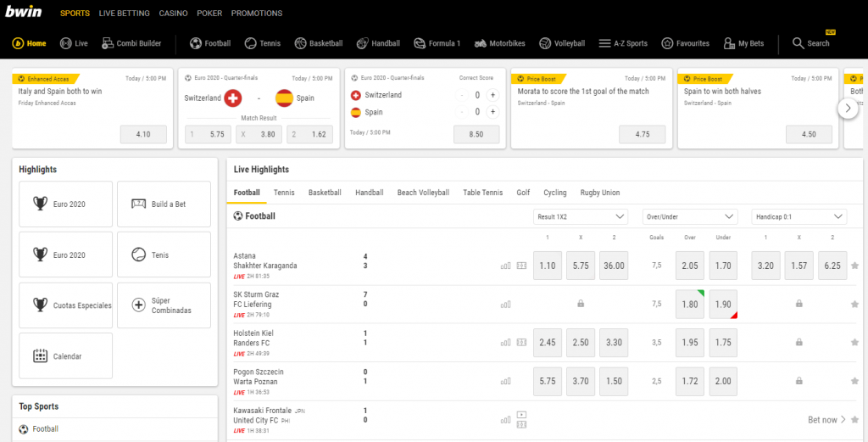
Task: Open Bet now for Kawasaki Frontale
Action: point(827,420)
